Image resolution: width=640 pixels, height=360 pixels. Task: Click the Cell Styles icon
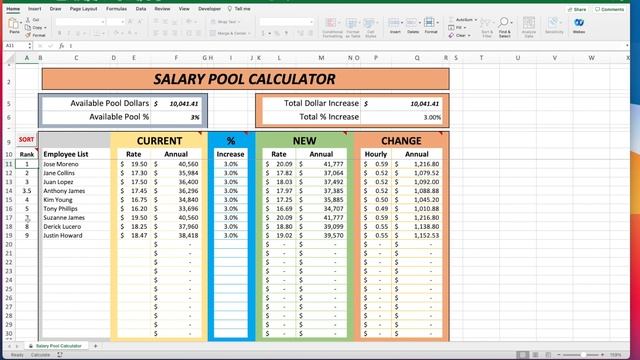[x=369, y=22]
